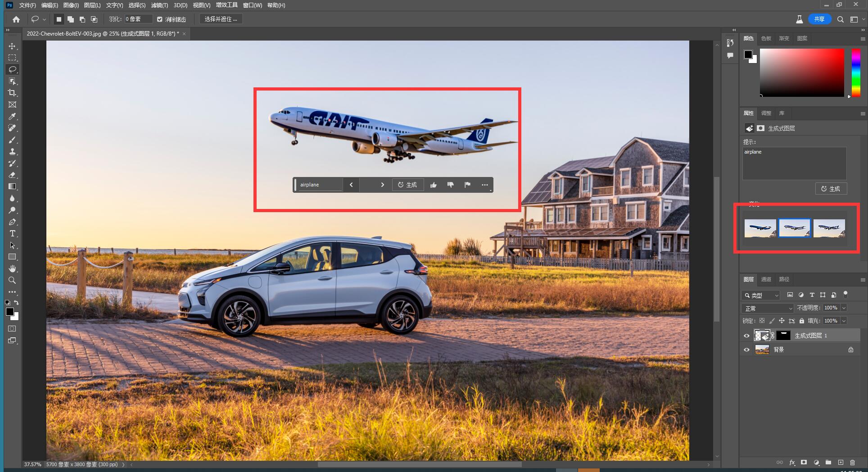This screenshot has height=472, width=868.
Task: Select the Hand tool
Action: click(12, 268)
